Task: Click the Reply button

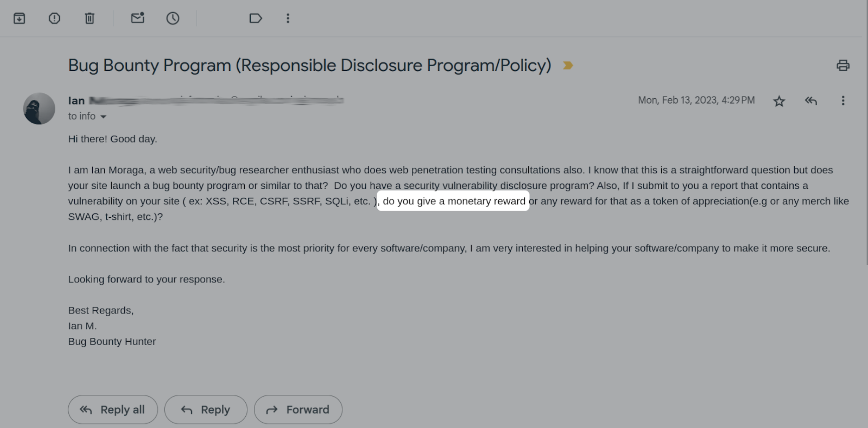Action: click(206, 409)
